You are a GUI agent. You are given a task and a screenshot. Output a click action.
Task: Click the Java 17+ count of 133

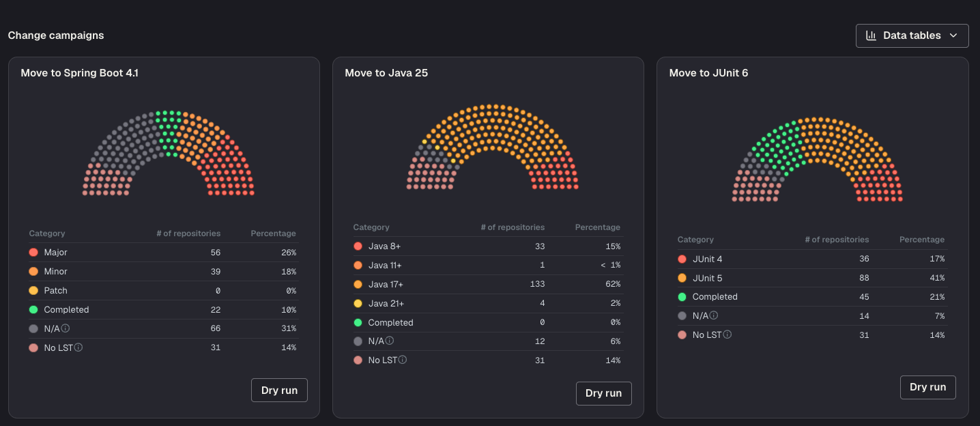coord(537,285)
